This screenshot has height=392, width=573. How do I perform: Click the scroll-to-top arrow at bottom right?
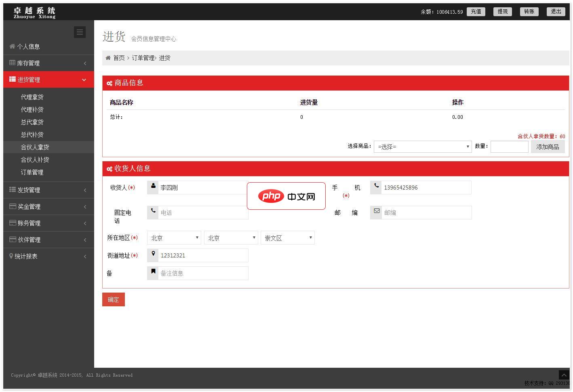click(x=564, y=375)
